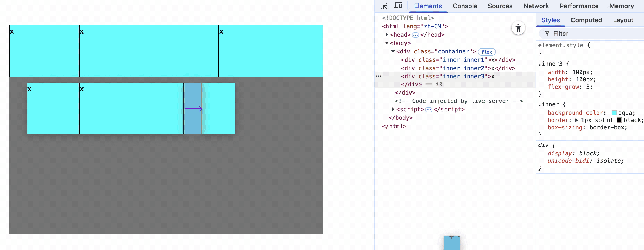Select the closing body tag row

tap(401, 118)
